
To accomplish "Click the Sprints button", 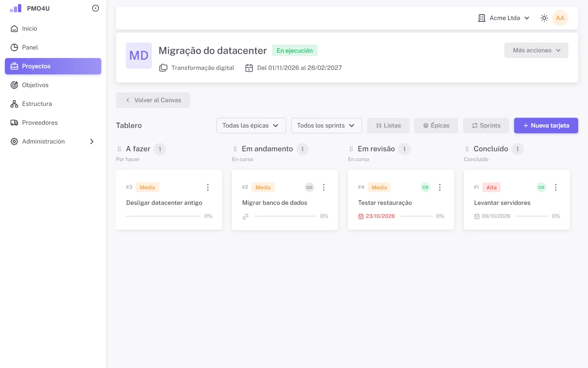I will coord(486,126).
